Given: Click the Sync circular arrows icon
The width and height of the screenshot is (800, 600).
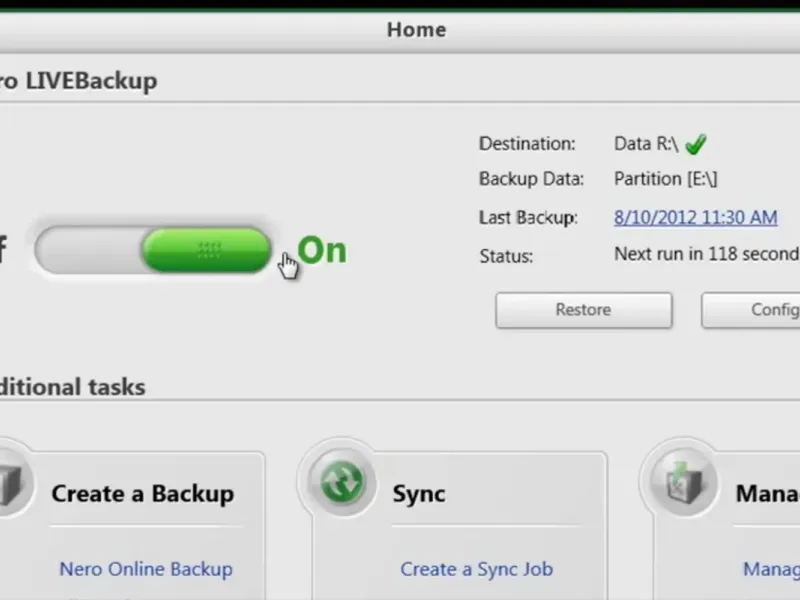Looking at the screenshot, I should pyautogui.click(x=342, y=482).
